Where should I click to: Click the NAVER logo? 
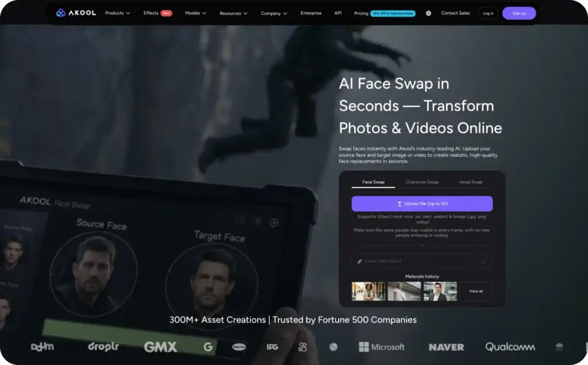pos(446,347)
